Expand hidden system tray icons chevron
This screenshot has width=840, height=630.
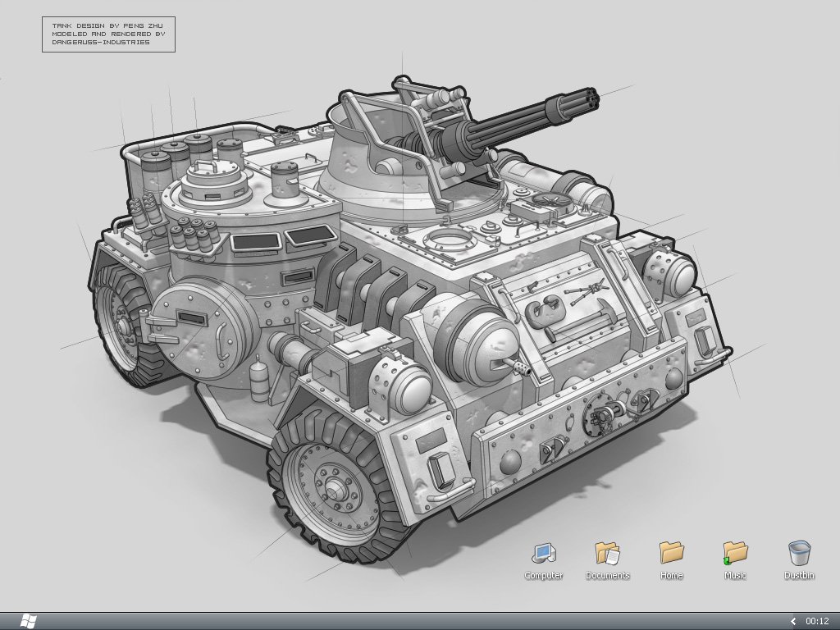click(x=793, y=621)
